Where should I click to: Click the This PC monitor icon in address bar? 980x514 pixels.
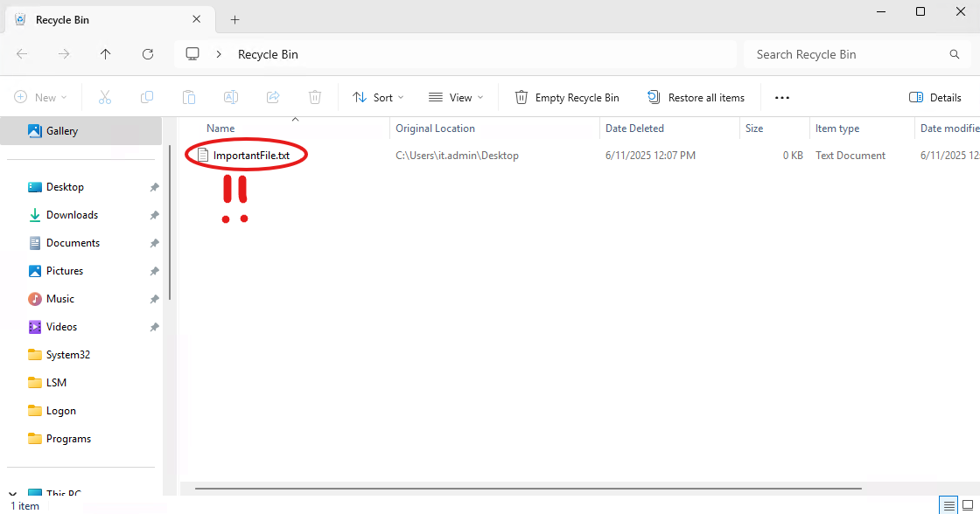[x=192, y=53]
